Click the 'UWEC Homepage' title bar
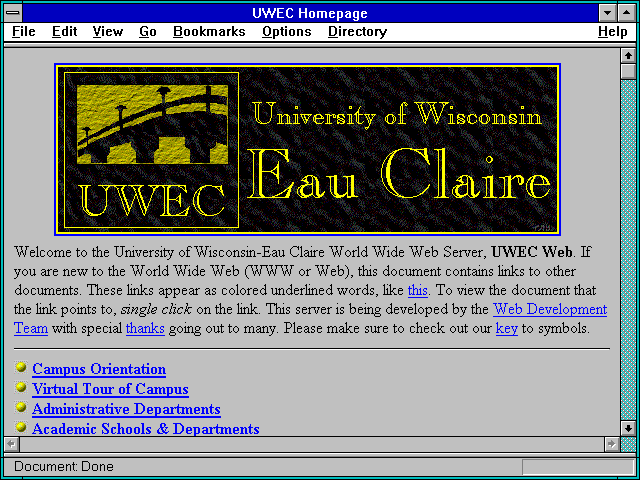 (x=310, y=13)
